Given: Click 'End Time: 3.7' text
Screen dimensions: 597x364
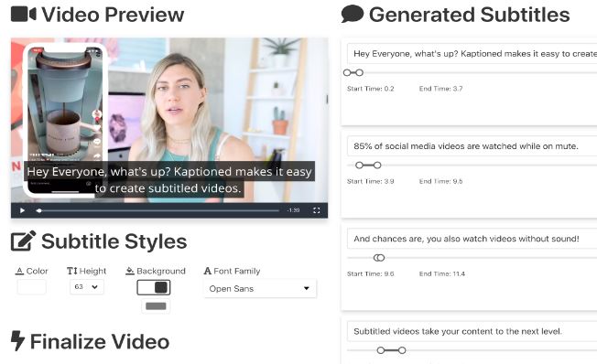Looking at the screenshot, I should 441,89.
